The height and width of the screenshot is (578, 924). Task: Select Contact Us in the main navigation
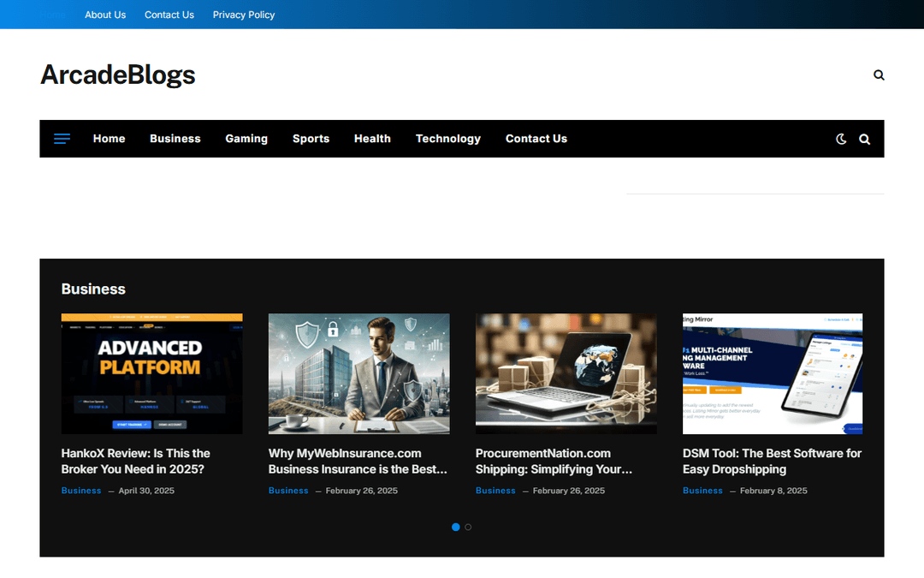pos(536,139)
